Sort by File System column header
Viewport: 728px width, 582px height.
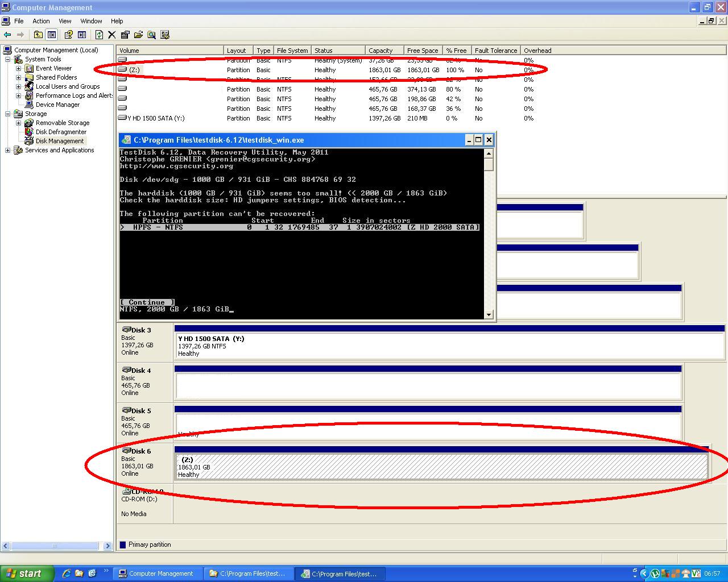click(292, 51)
